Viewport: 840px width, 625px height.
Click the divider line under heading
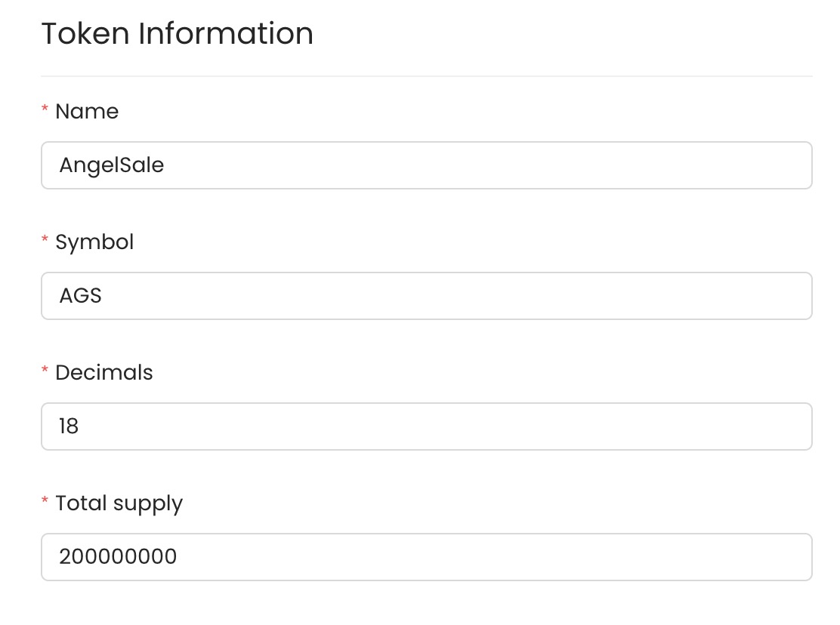click(x=427, y=76)
